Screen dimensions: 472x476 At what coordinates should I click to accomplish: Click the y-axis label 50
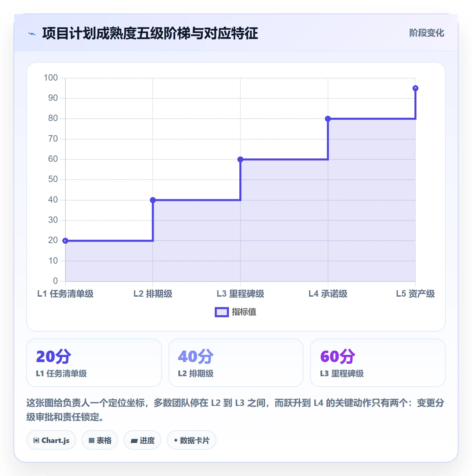(x=53, y=179)
